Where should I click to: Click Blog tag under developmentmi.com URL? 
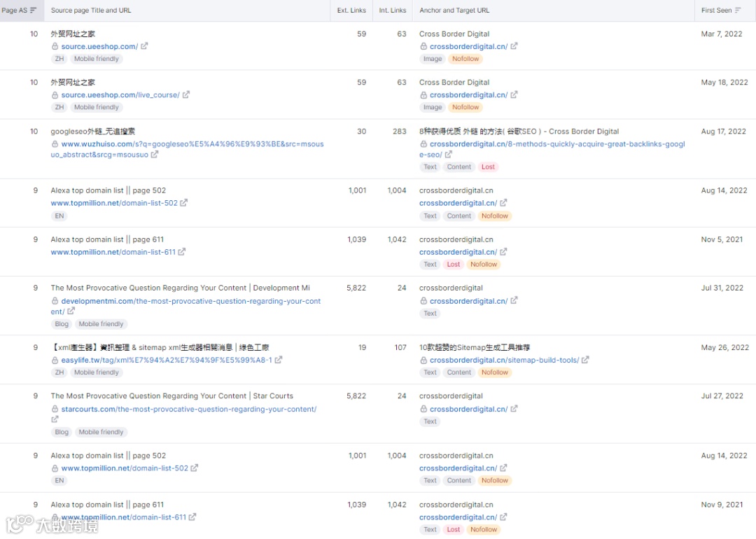(61, 324)
